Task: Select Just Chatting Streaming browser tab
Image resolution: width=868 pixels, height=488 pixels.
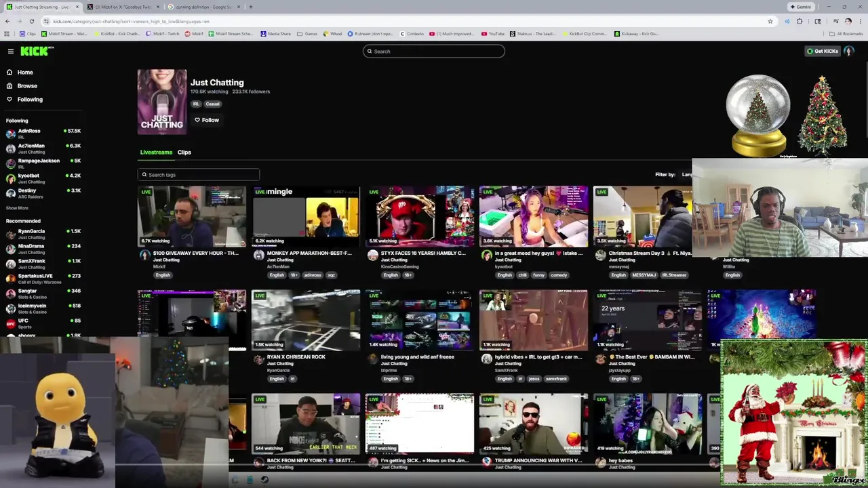Action: 42,7
